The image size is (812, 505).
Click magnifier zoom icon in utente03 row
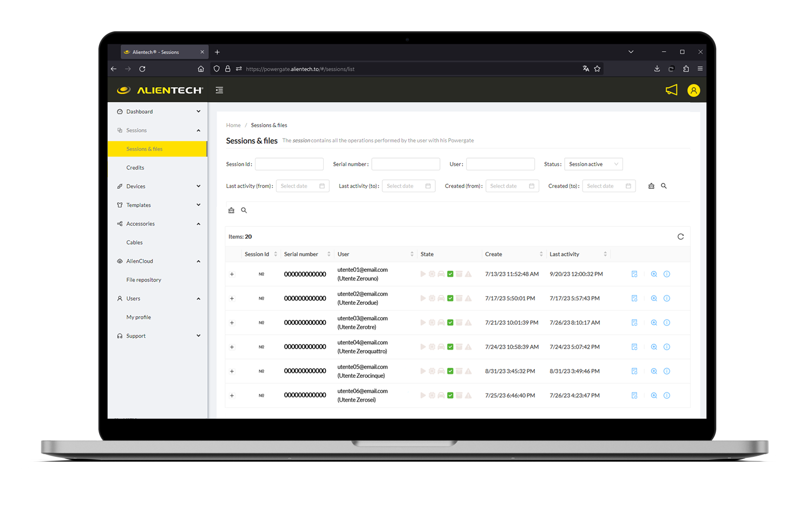pos(654,323)
